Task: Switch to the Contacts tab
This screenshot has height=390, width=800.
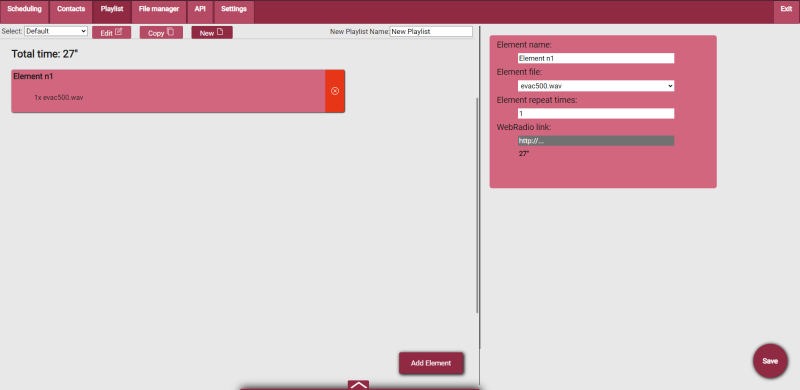Action: [71, 12]
